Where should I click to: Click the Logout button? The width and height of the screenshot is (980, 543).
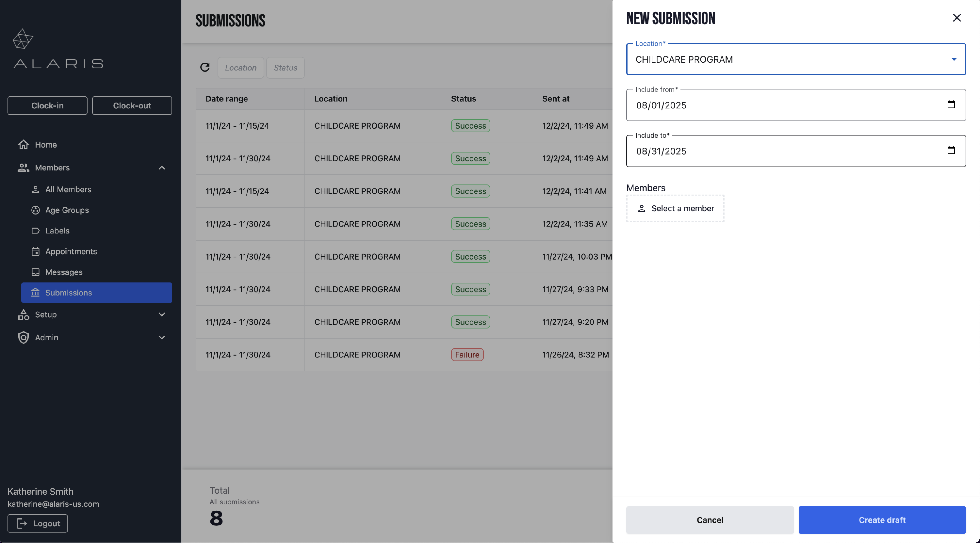click(x=38, y=523)
